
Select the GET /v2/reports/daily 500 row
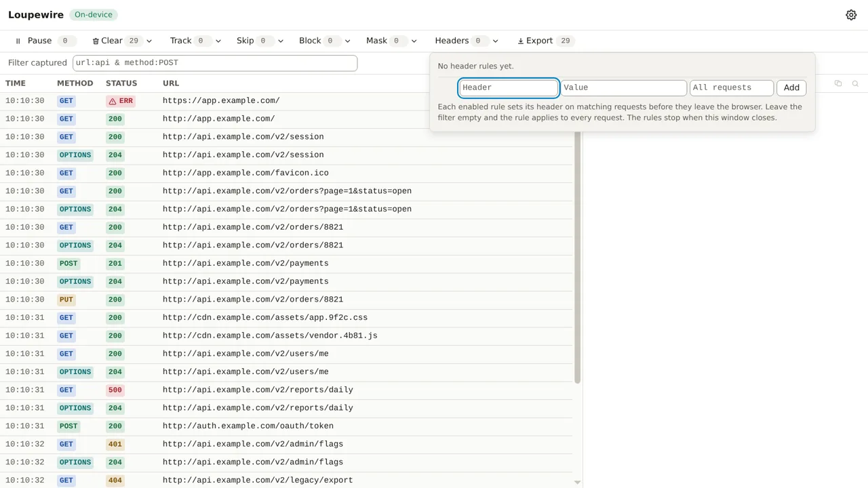coord(286,390)
